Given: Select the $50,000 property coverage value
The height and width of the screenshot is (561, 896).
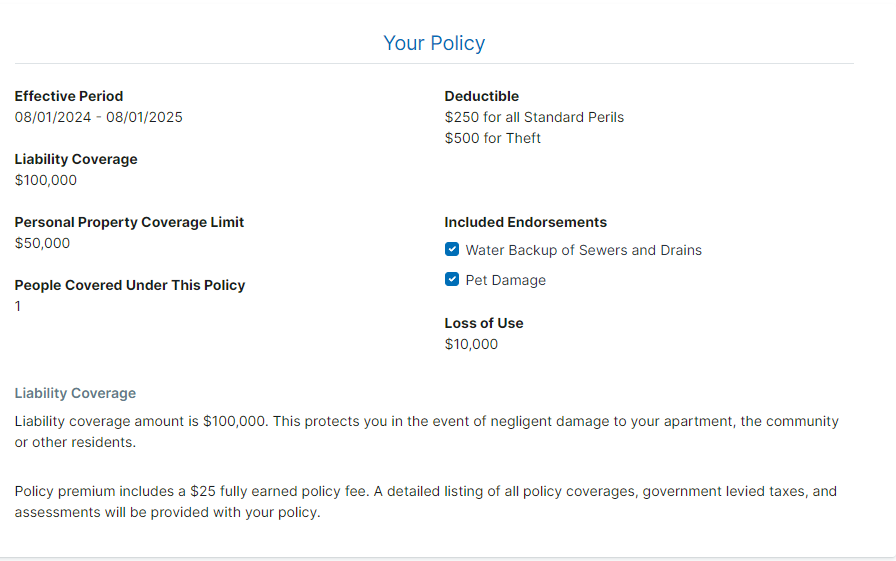Looking at the screenshot, I should [x=42, y=243].
